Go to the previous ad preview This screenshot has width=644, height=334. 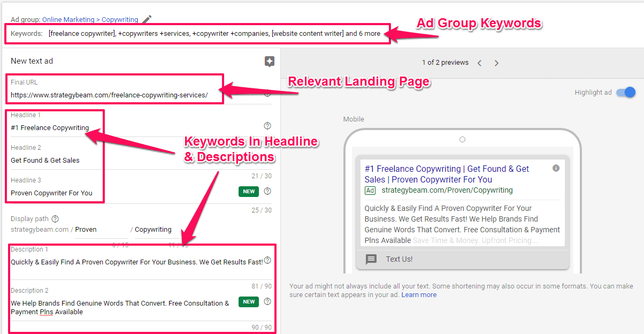(479, 63)
